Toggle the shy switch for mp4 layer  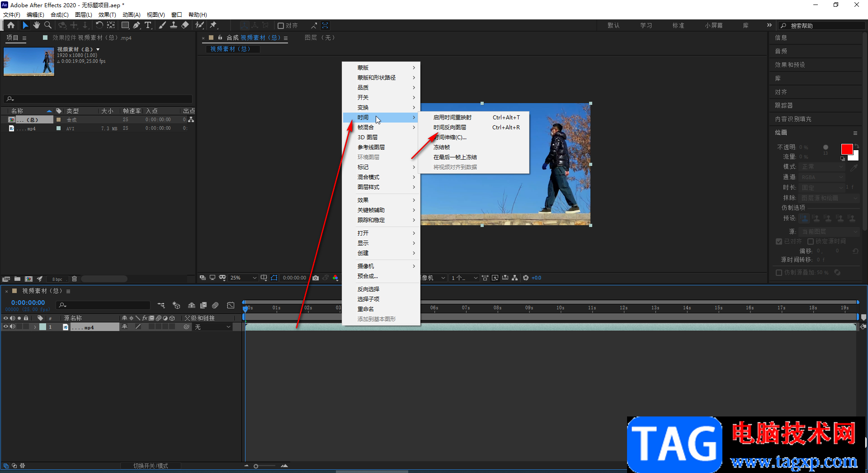[x=125, y=327]
